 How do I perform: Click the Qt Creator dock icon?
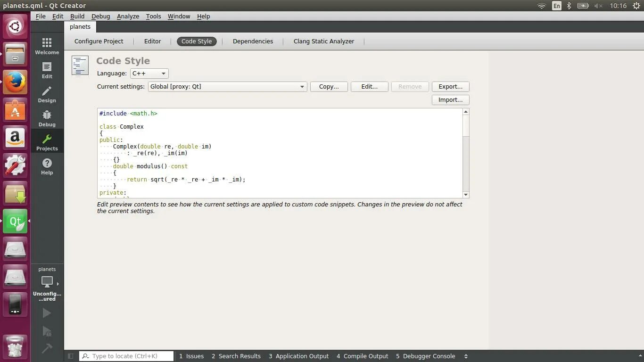click(x=15, y=221)
